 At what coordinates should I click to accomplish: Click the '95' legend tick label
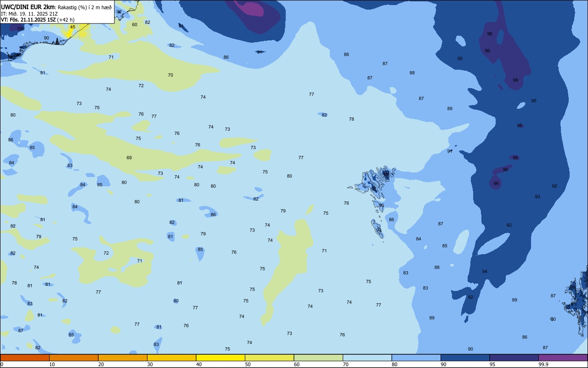point(492,364)
